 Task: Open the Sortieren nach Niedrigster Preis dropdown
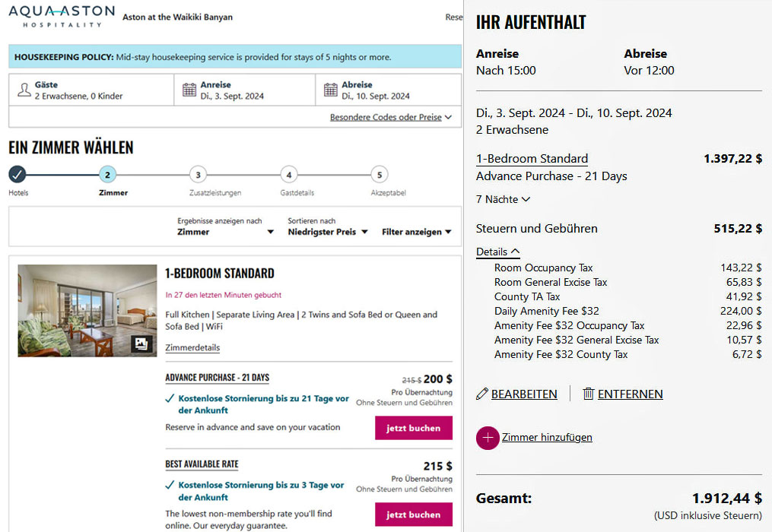coord(328,232)
